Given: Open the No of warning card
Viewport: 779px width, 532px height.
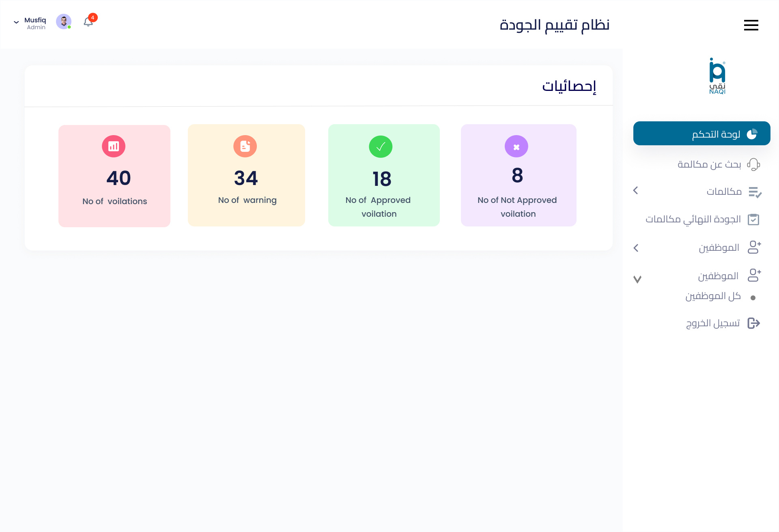Looking at the screenshot, I should tap(246, 175).
